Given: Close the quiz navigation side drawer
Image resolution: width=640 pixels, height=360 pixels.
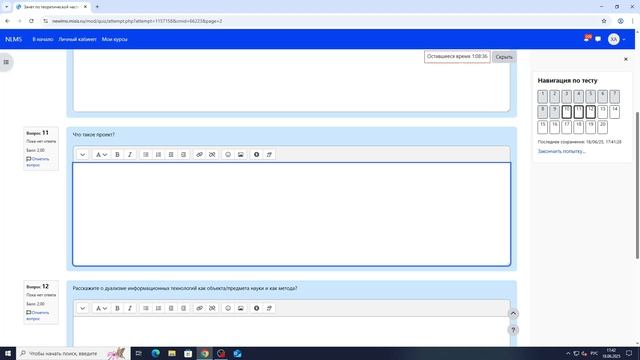Looking at the screenshot, I should click(626, 59).
